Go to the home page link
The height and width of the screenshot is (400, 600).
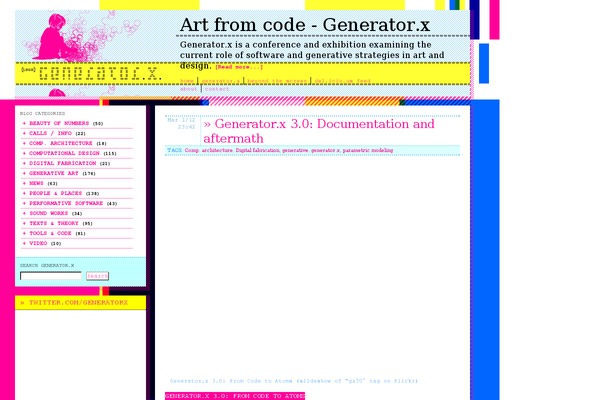pyautogui.click(x=187, y=81)
